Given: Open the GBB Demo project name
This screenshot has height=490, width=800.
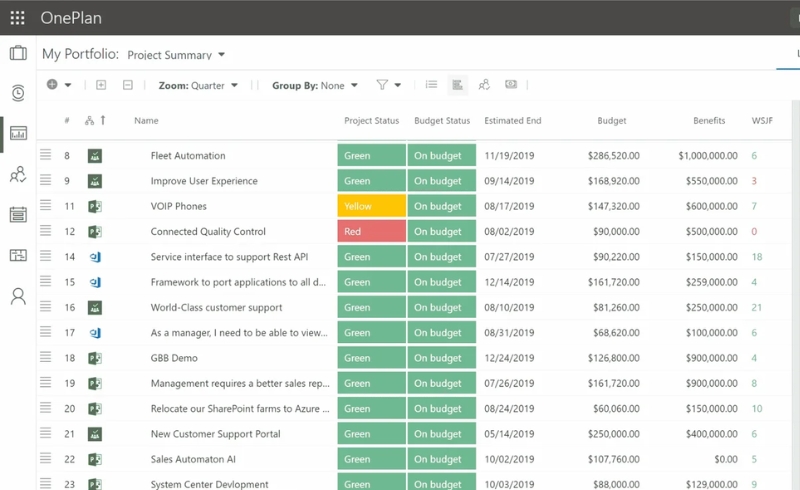Looking at the screenshot, I should click(174, 358).
